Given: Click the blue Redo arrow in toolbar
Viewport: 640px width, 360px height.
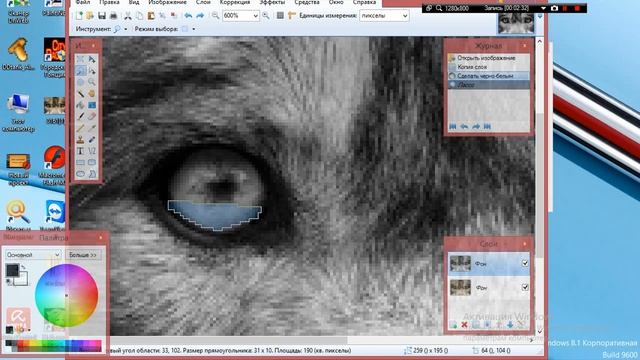Looking at the screenshot, I should pos(200,16).
